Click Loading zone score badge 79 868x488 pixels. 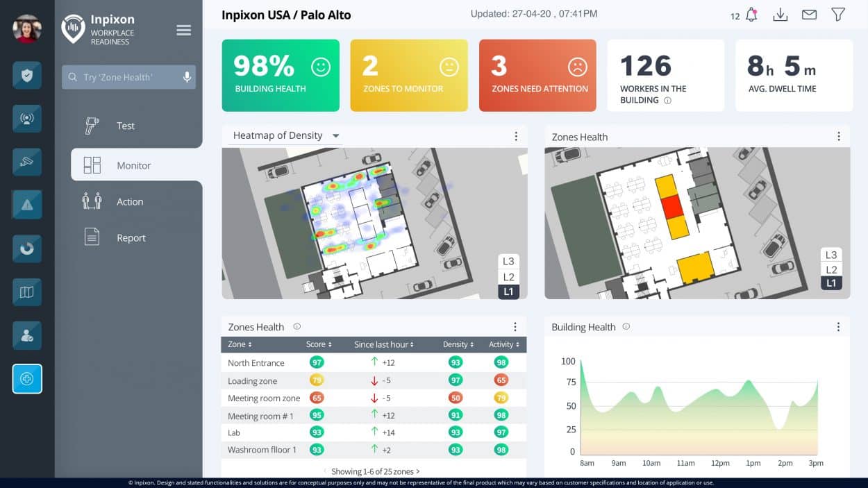317,380
